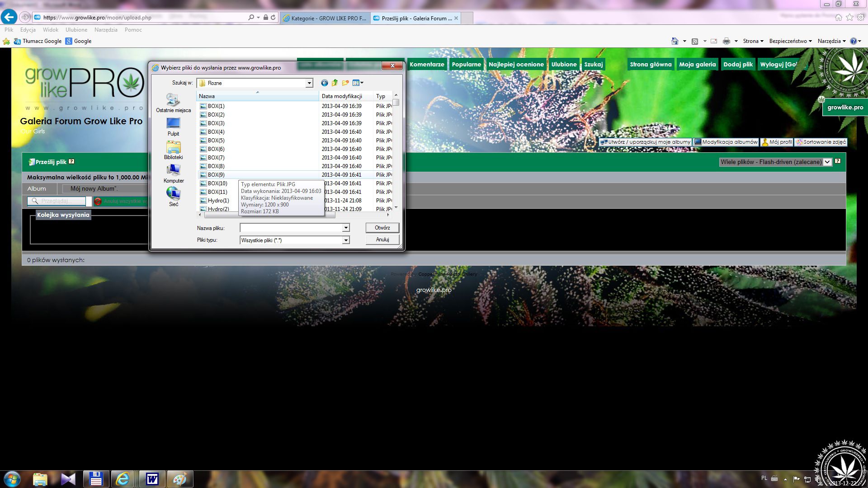Open the Najlepiej ocenione link

click(x=516, y=64)
